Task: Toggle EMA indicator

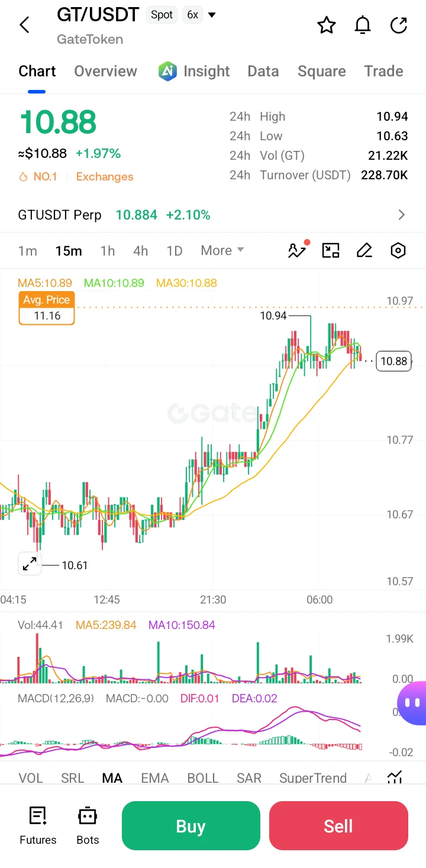Action: coord(155,777)
